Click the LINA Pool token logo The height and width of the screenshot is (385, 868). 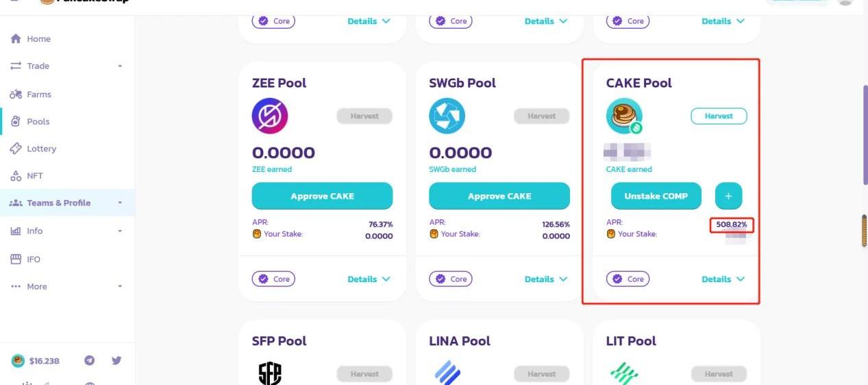(447, 373)
